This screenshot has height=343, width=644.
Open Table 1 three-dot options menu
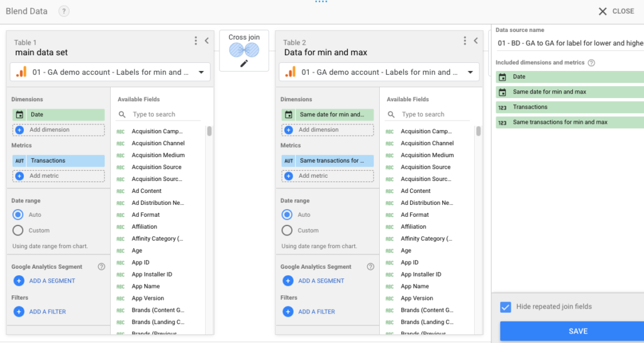point(196,41)
